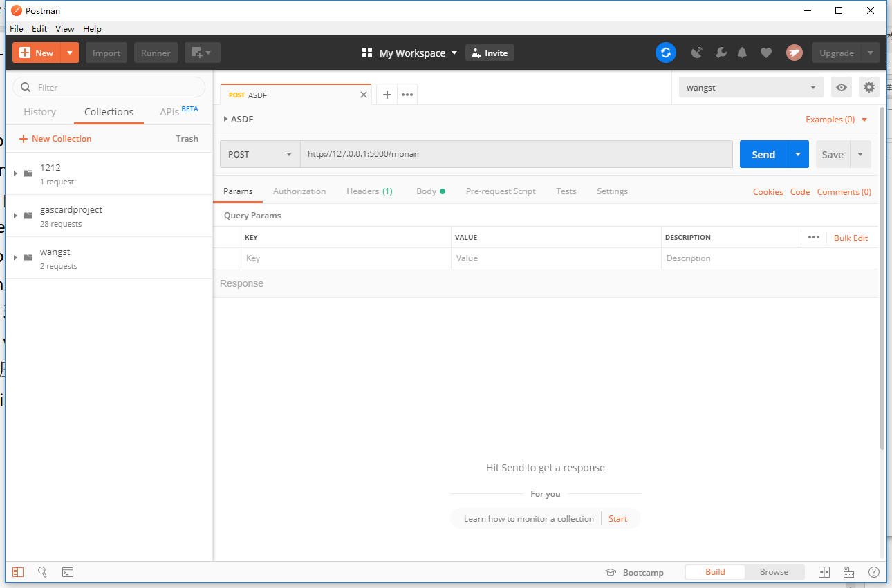
Task: Click the blue Send button
Action: pos(763,154)
